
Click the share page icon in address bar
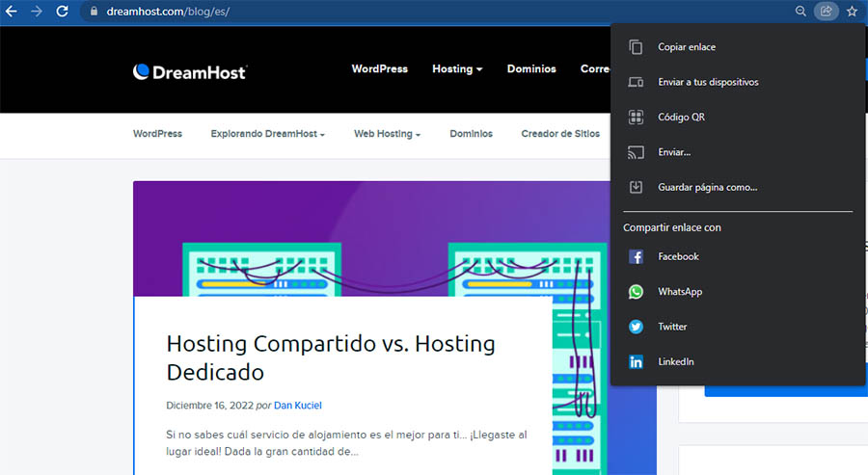click(x=826, y=12)
